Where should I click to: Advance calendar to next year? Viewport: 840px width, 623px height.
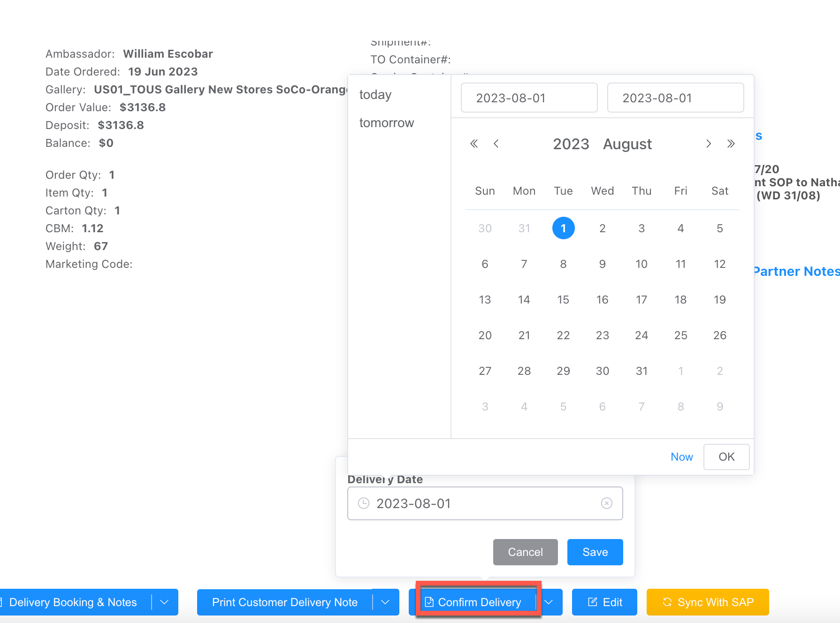[x=731, y=144]
